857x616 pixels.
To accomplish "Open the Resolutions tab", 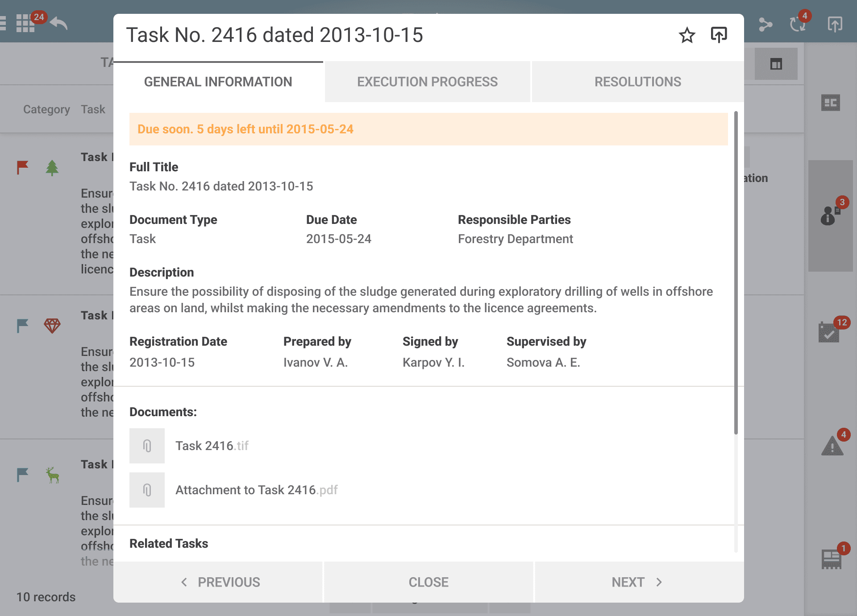I will [637, 82].
